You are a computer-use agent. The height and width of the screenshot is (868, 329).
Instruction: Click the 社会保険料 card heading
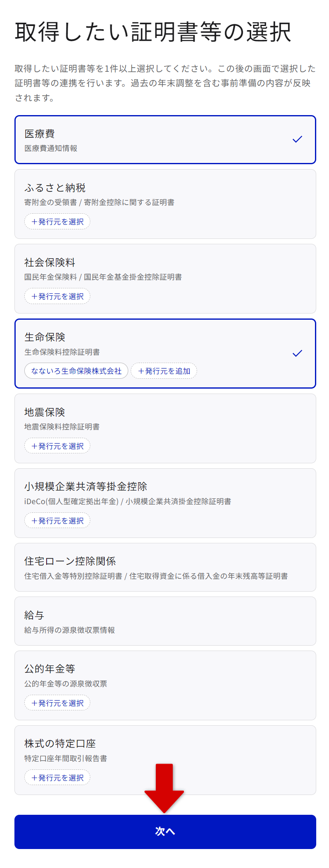(x=50, y=263)
